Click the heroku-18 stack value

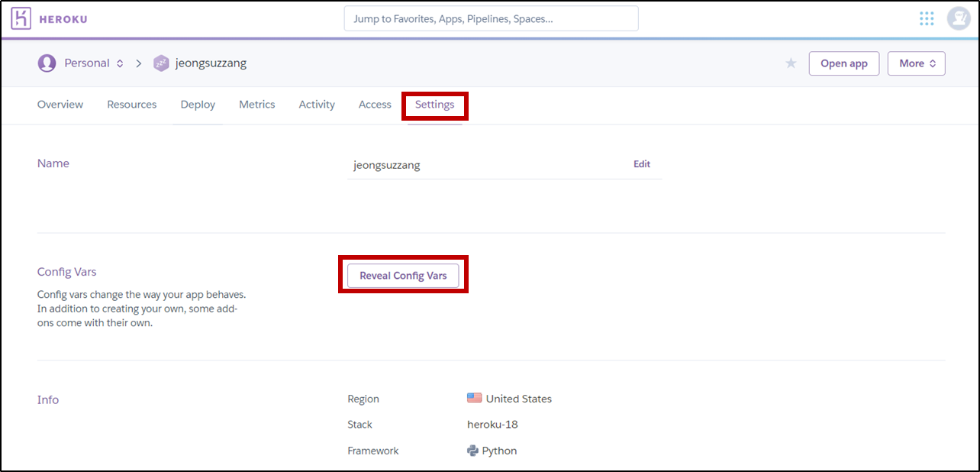[492, 425]
